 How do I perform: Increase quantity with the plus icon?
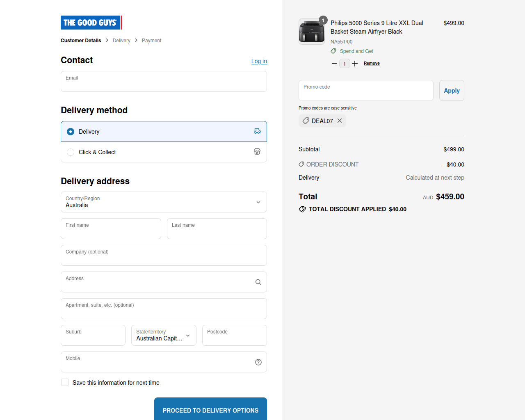[355, 64]
